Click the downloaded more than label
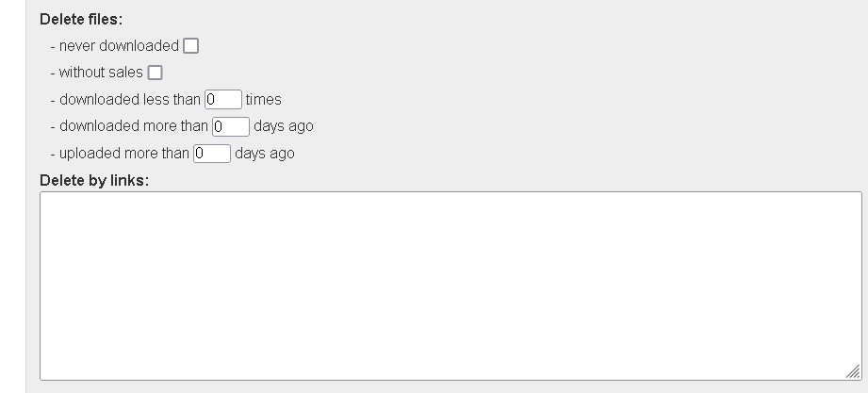 134,126
